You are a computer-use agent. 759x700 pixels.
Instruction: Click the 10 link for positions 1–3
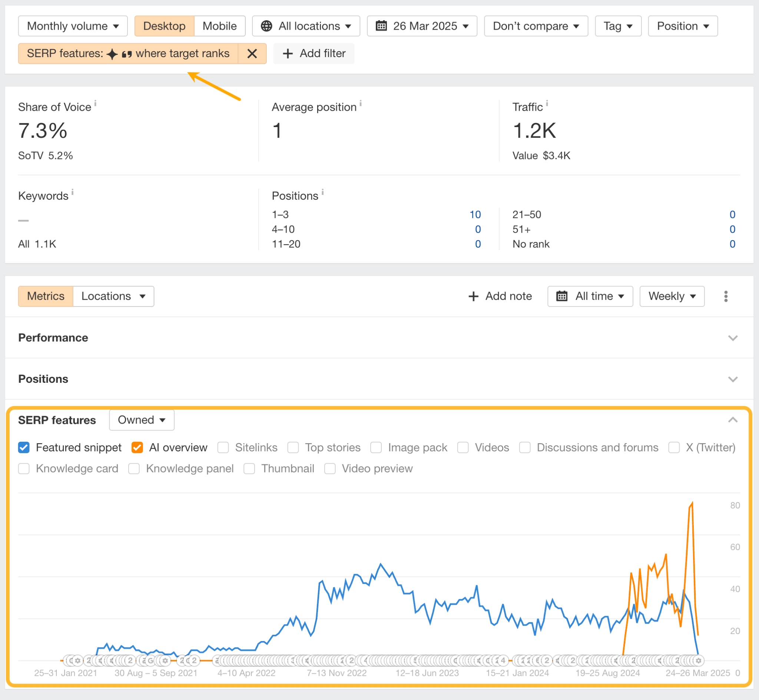point(475,215)
